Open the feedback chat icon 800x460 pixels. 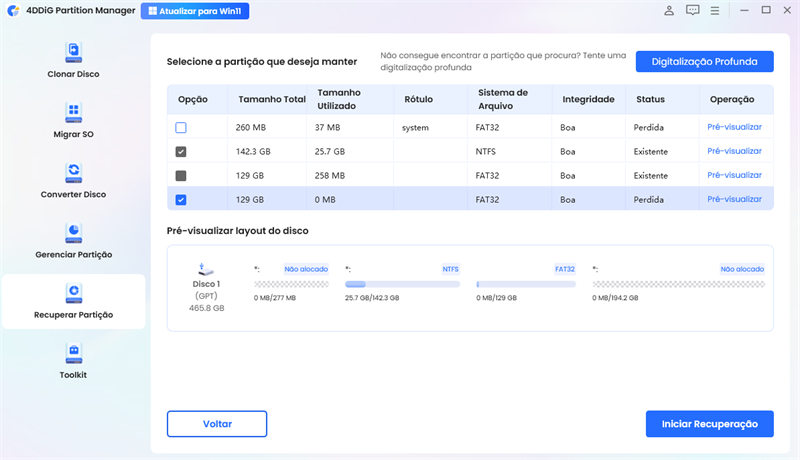(x=693, y=11)
